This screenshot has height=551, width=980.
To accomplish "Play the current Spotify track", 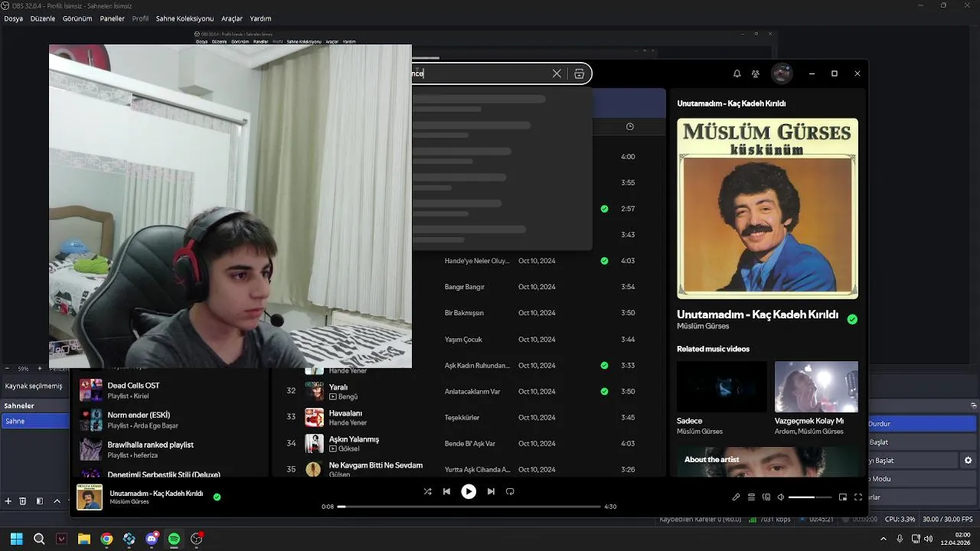I will point(469,491).
